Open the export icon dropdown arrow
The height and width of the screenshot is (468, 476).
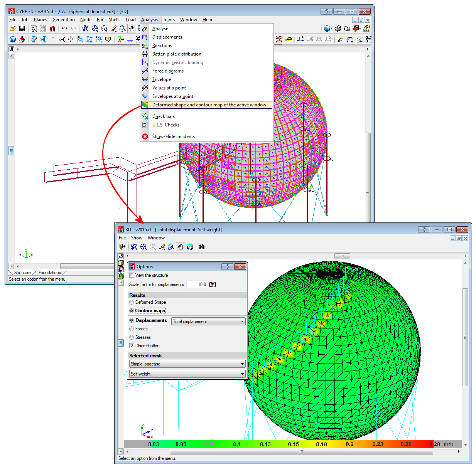click(360, 29)
